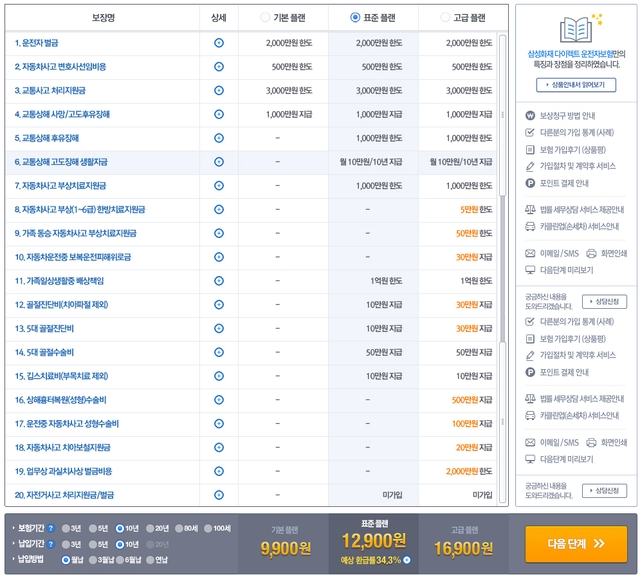Open 상품안내서 읽어보기 button

coord(575,85)
